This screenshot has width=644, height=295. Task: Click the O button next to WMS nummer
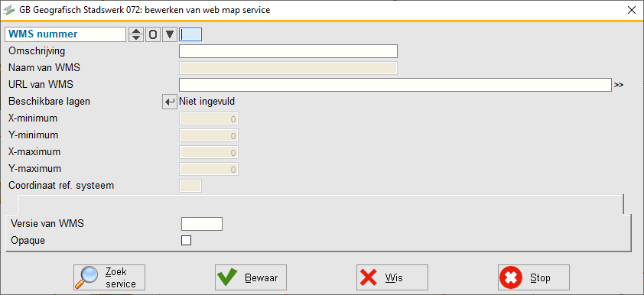point(152,34)
